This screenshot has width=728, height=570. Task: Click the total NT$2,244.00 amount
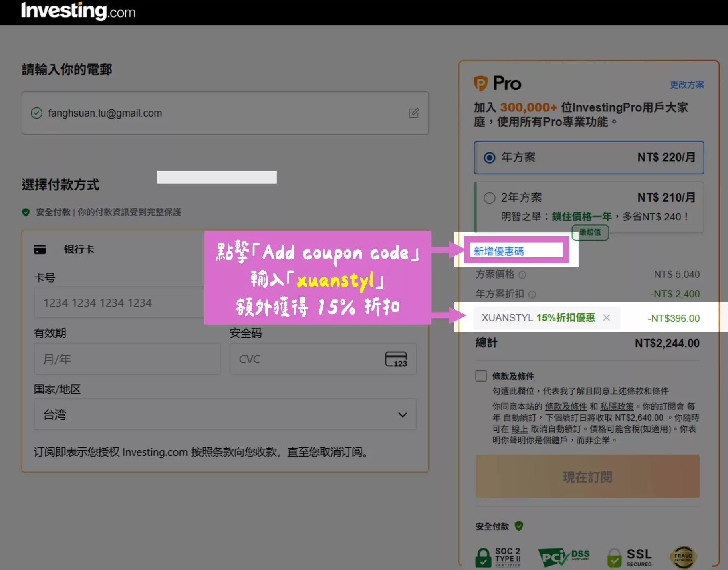click(667, 343)
